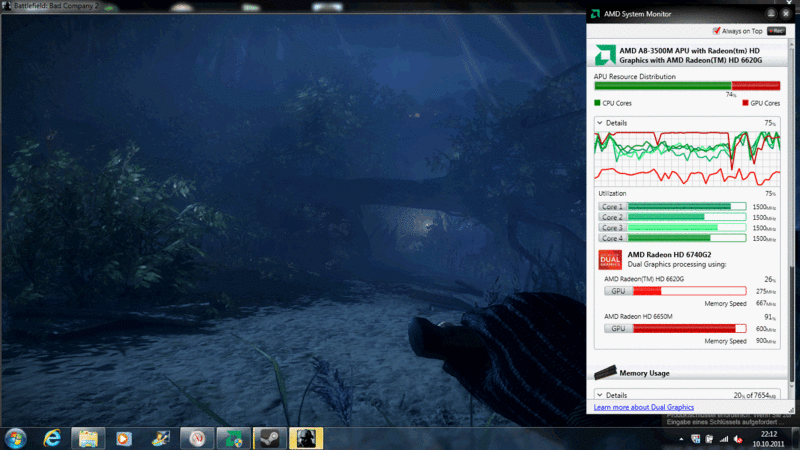
Task: Click the Core 3 utilization bar
Action: (x=687, y=228)
